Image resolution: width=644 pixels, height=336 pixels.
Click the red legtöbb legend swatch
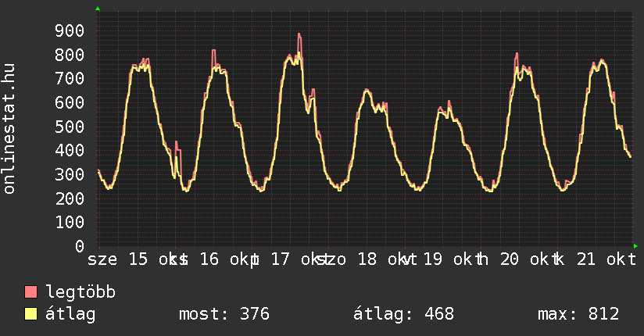pos(31,292)
